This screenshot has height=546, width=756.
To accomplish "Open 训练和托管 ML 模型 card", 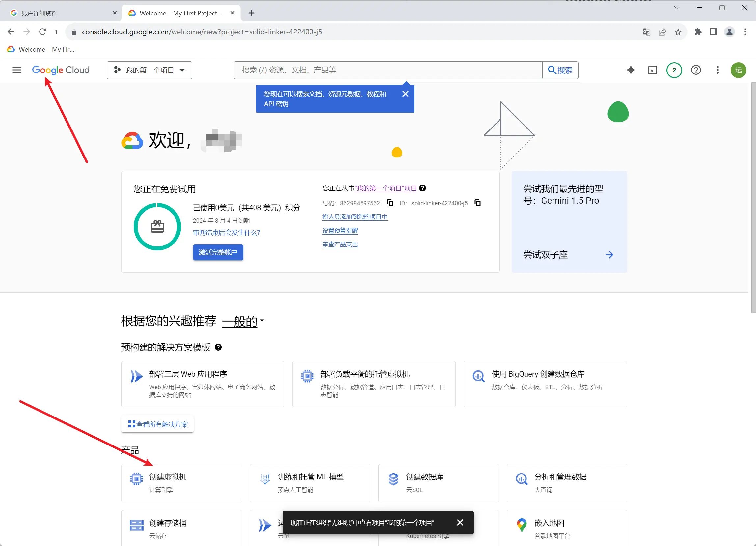I will (310, 483).
